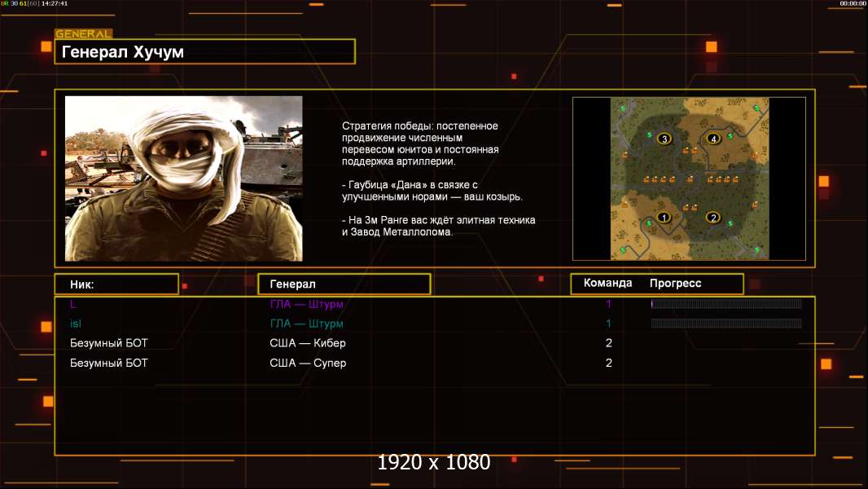Click the general's portrait image

[184, 178]
